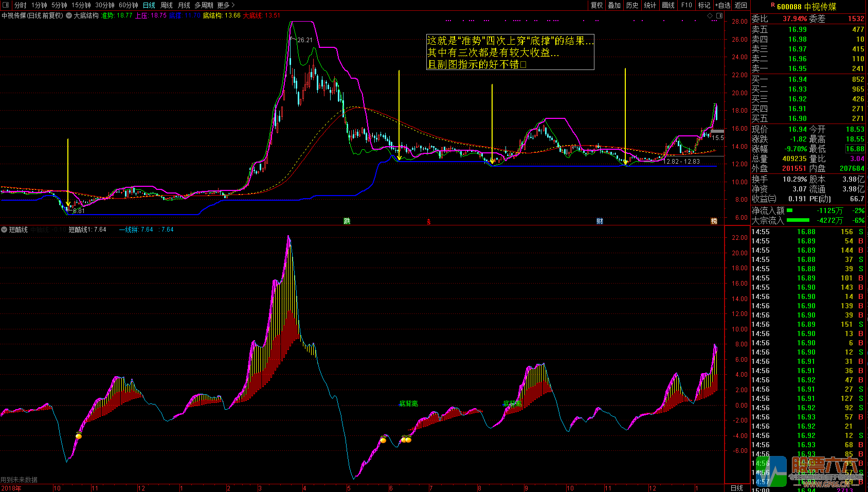The image size is (868, 492).
Task: Click the 返回 back button
Action: (741, 5)
